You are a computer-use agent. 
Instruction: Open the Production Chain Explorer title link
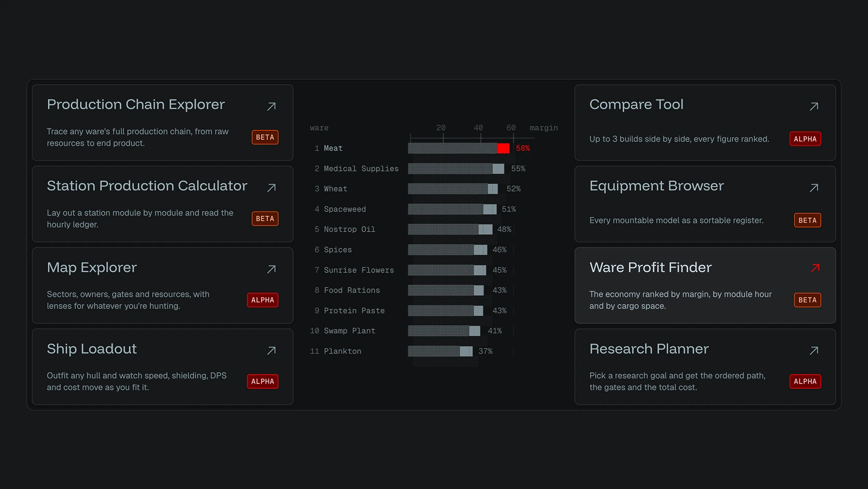point(135,104)
